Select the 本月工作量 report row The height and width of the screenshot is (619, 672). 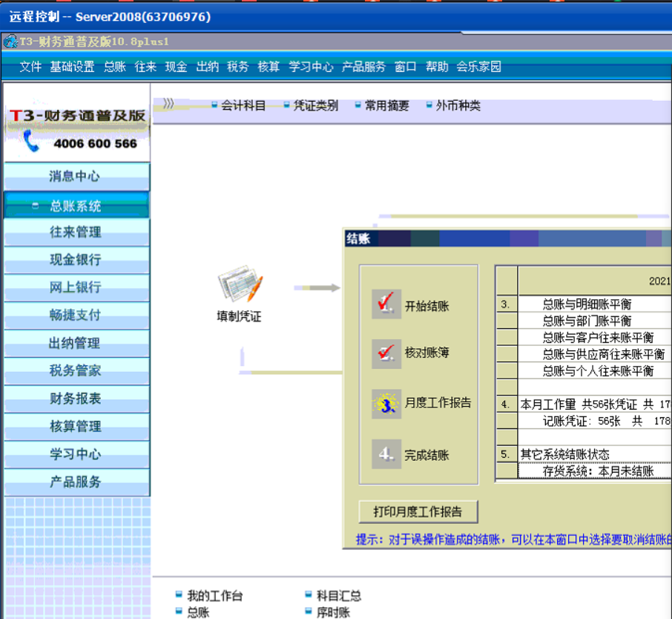594,404
